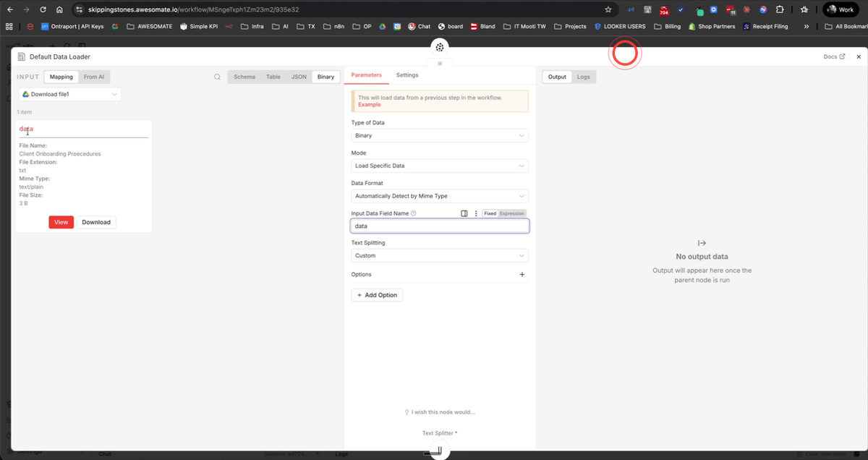Screen dimensions: 868x460
Task: Switch input view to Binary
Action: (326, 77)
